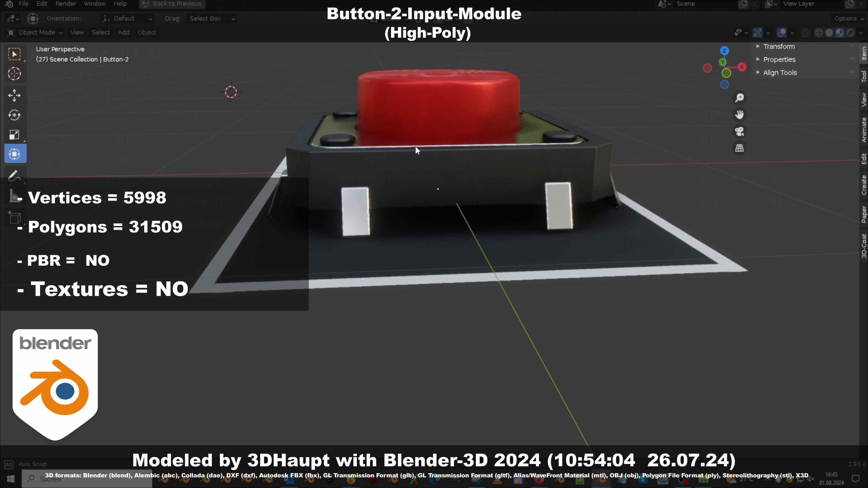Select the Rotate tool
Viewport: 868px width, 488px height.
(x=14, y=115)
